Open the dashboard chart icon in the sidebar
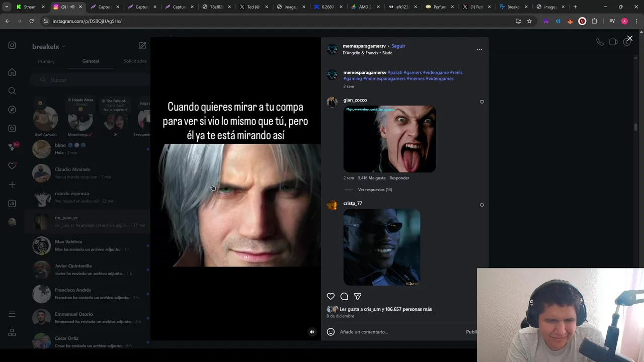The image size is (644, 362). tap(12, 204)
